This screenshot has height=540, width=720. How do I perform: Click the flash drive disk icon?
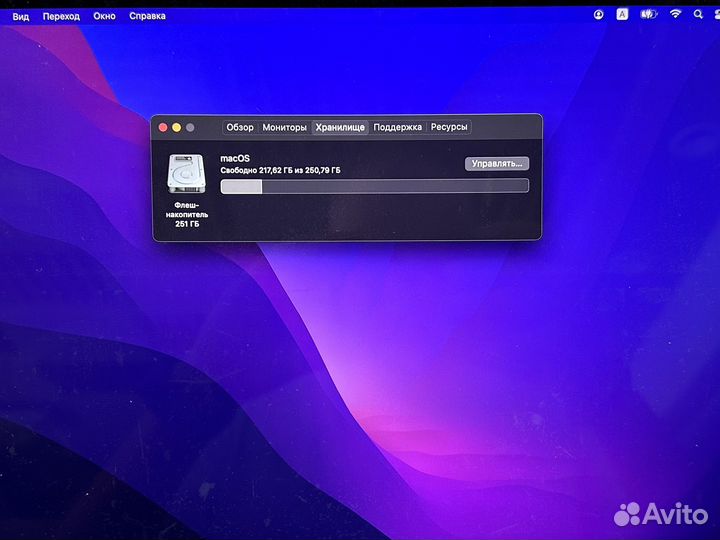[x=186, y=174]
